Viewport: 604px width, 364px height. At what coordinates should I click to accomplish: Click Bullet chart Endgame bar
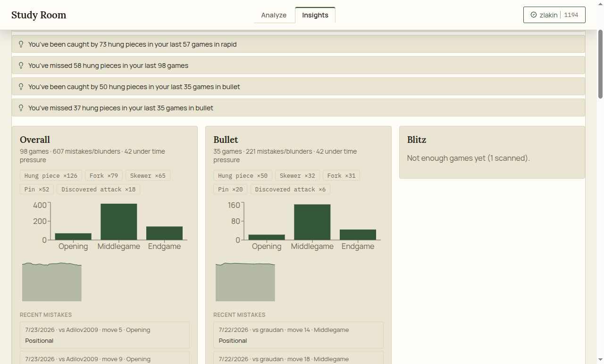coord(358,235)
